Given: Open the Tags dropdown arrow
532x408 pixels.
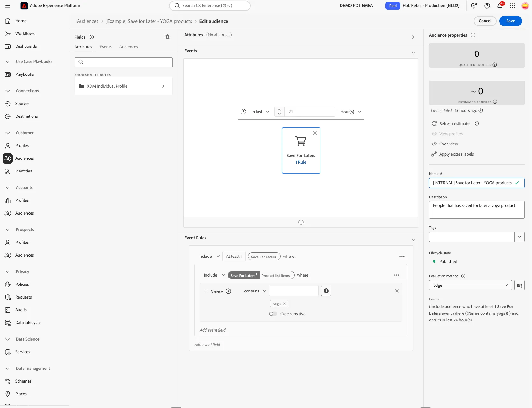Looking at the screenshot, I should (520, 237).
